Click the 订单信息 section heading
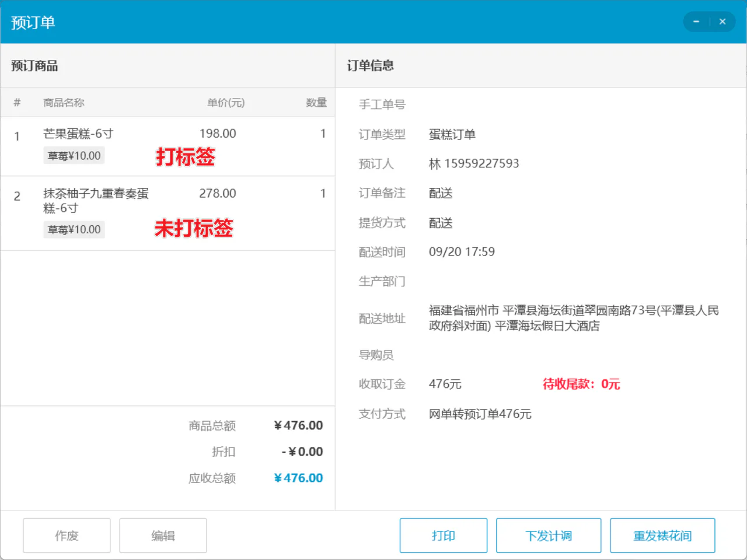 click(371, 65)
